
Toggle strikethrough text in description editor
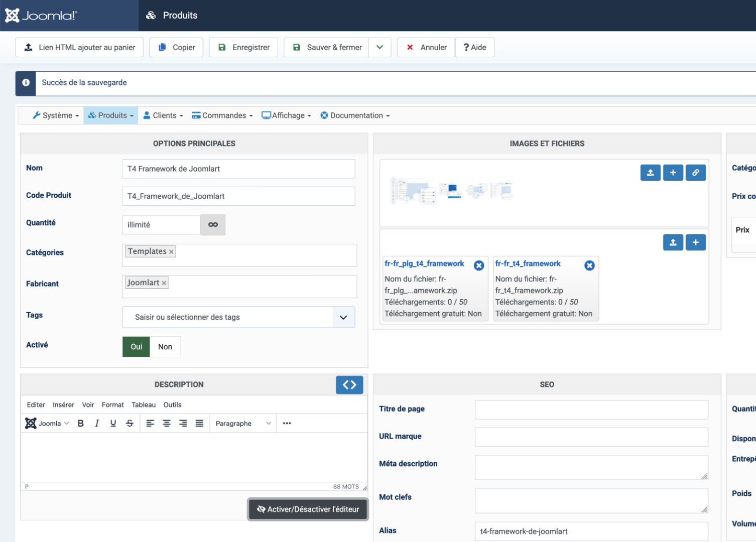tap(130, 424)
